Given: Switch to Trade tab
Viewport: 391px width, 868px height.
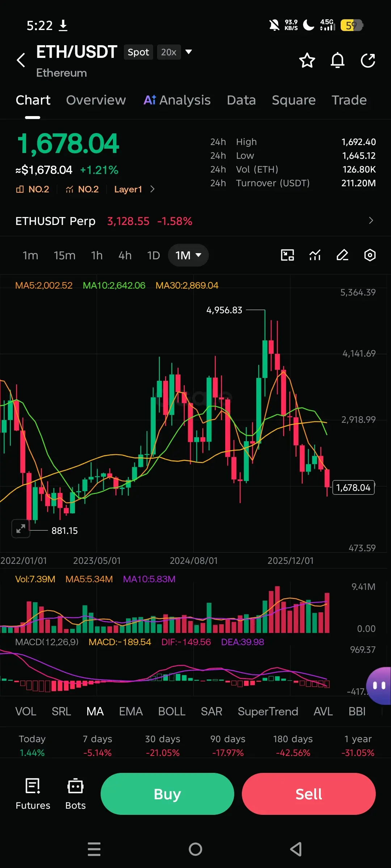Looking at the screenshot, I should (x=349, y=100).
